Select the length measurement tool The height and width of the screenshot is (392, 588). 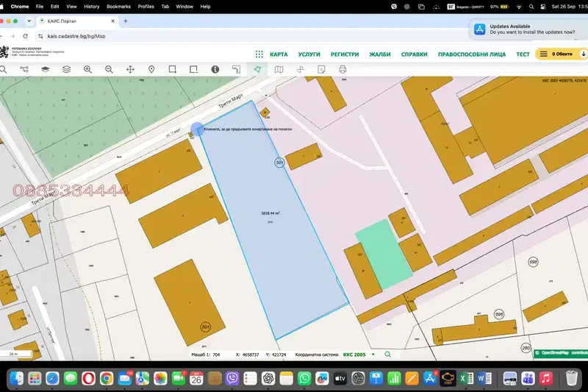[x=236, y=69]
